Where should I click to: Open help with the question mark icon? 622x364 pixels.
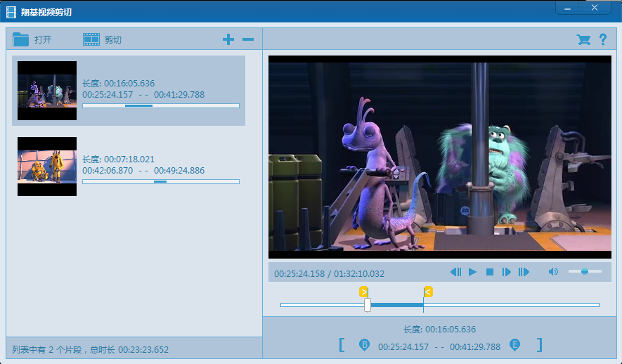(603, 40)
